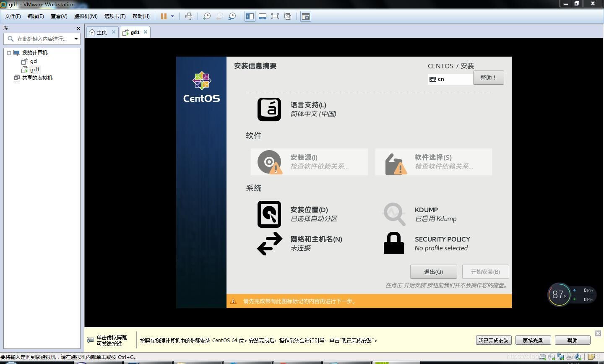Select the gd virtual machine in library
The image size is (604, 364).
[x=33, y=61]
